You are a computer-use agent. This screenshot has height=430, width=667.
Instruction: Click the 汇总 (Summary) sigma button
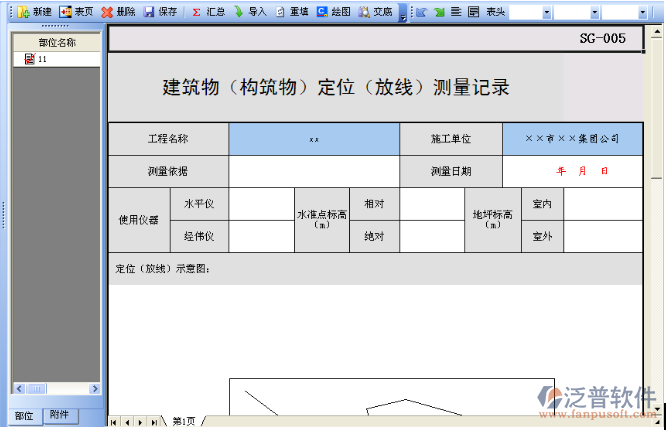pyautogui.click(x=208, y=12)
